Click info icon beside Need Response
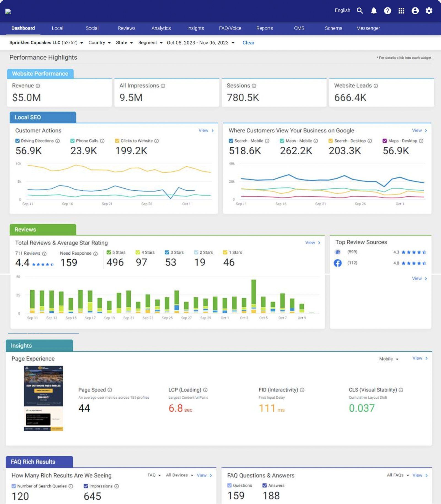The height and width of the screenshot is (504, 441). pos(95,254)
